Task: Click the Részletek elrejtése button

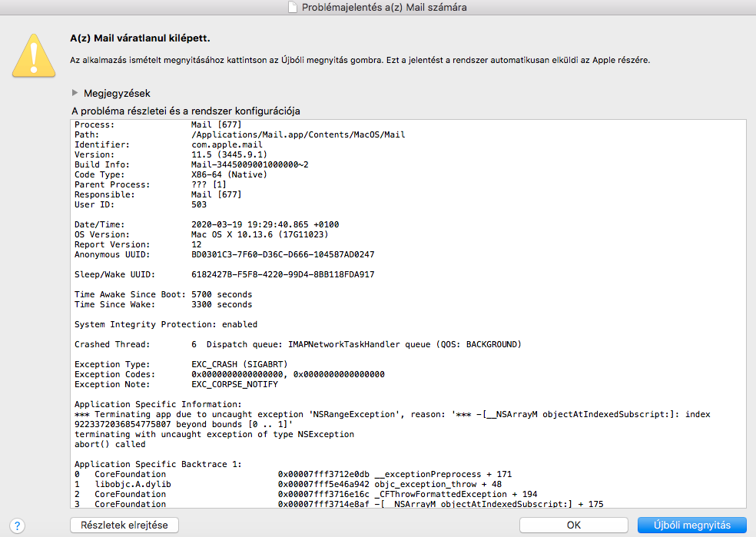Action: pyautogui.click(x=124, y=525)
